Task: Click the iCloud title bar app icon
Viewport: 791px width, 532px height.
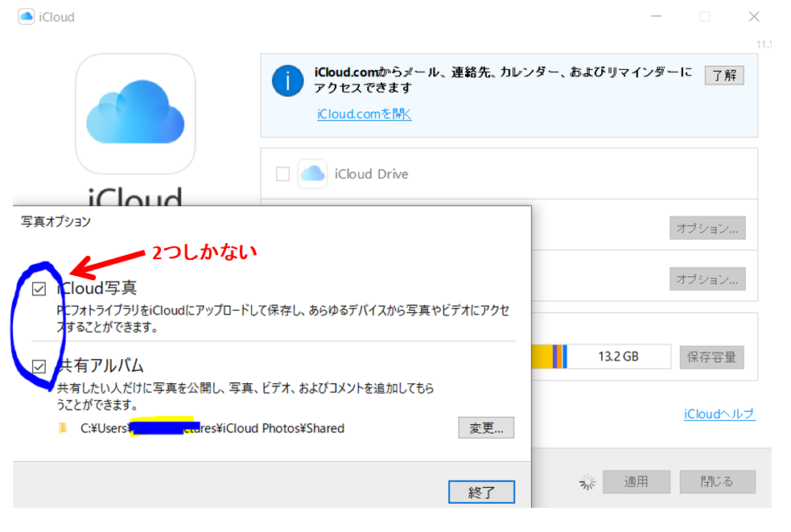Action: (27, 17)
